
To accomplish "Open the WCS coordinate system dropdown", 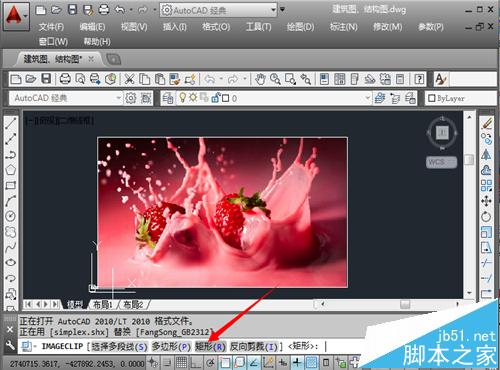I will point(441,162).
